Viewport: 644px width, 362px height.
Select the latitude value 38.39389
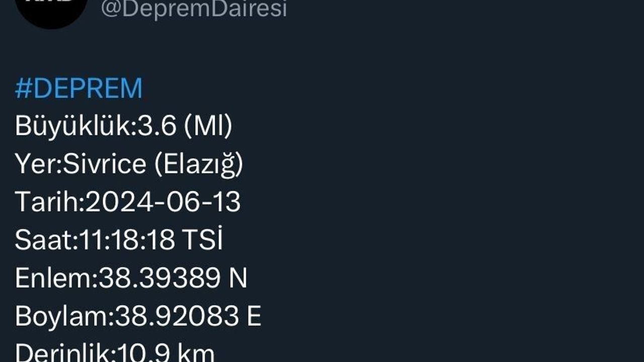[159, 279]
